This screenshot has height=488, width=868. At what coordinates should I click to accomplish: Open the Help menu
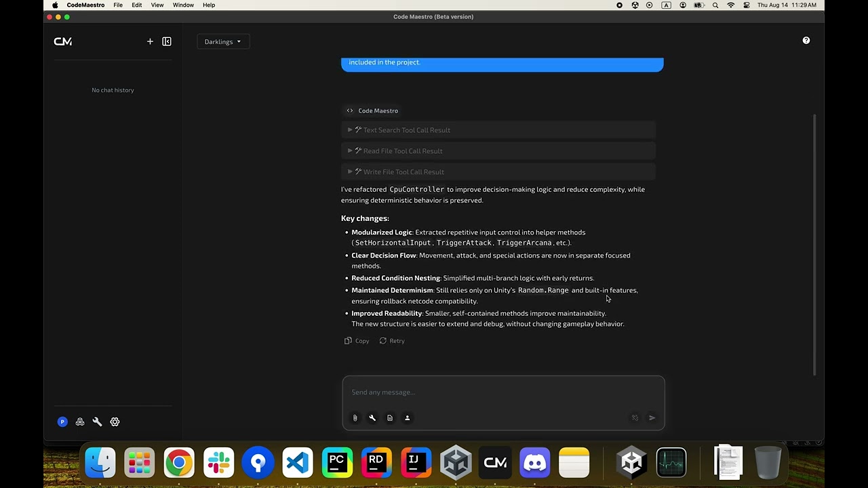[209, 5]
